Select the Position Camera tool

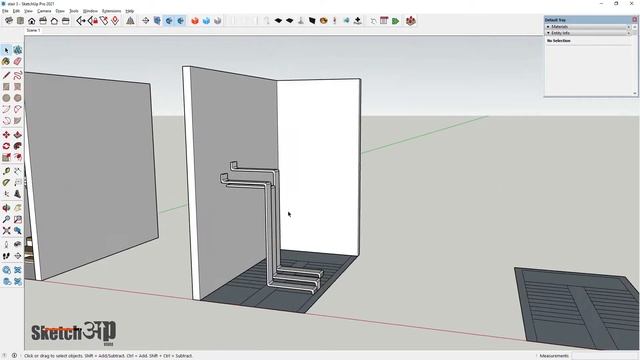[x=6, y=244]
